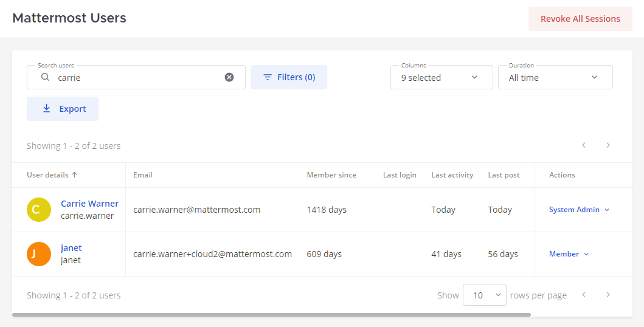Click the horizontal scrollbar under the table
The height and width of the screenshot is (327, 644).
point(271,315)
